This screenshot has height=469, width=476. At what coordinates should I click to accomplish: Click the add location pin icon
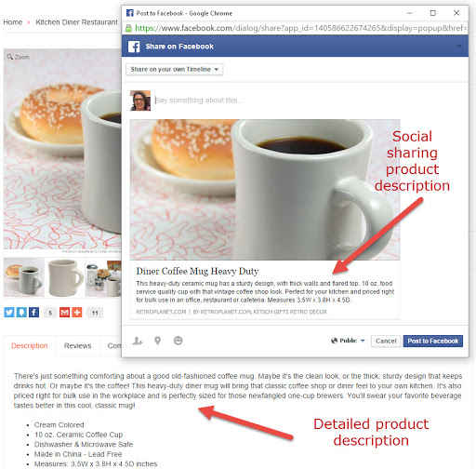(158, 341)
